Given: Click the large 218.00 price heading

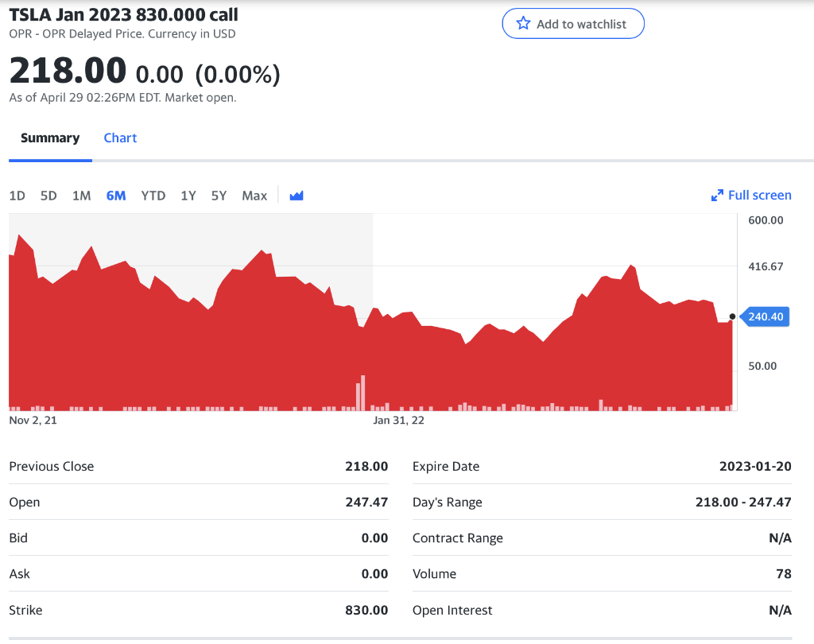Looking at the screenshot, I should click(68, 71).
